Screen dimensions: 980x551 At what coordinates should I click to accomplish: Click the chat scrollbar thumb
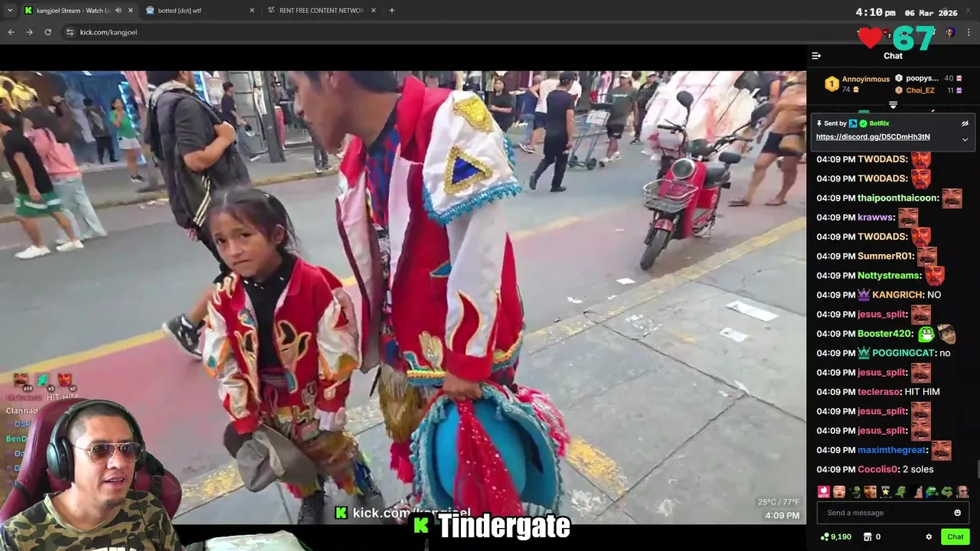point(977,468)
